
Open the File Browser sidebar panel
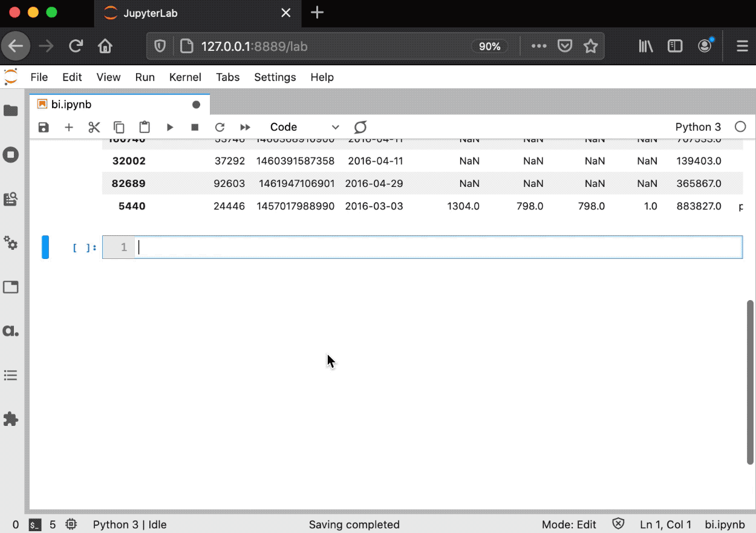pyautogui.click(x=11, y=111)
